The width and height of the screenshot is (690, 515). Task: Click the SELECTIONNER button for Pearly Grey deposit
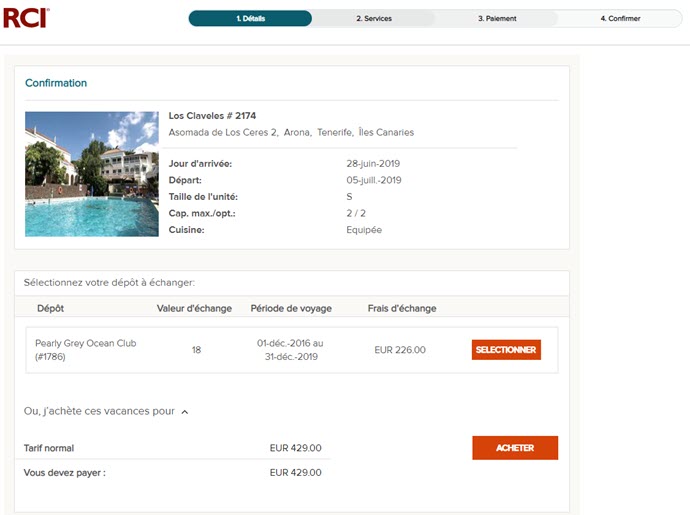point(506,349)
